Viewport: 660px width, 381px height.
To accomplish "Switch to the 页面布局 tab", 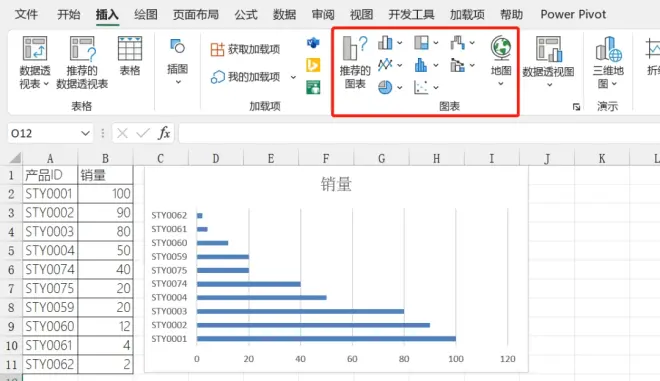I will point(196,14).
